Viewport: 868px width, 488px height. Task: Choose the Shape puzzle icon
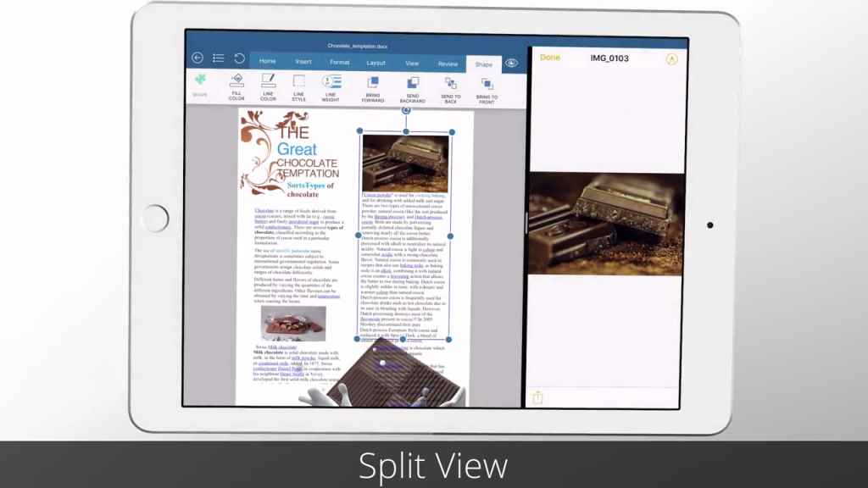pyautogui.click(x=200, y=85)
